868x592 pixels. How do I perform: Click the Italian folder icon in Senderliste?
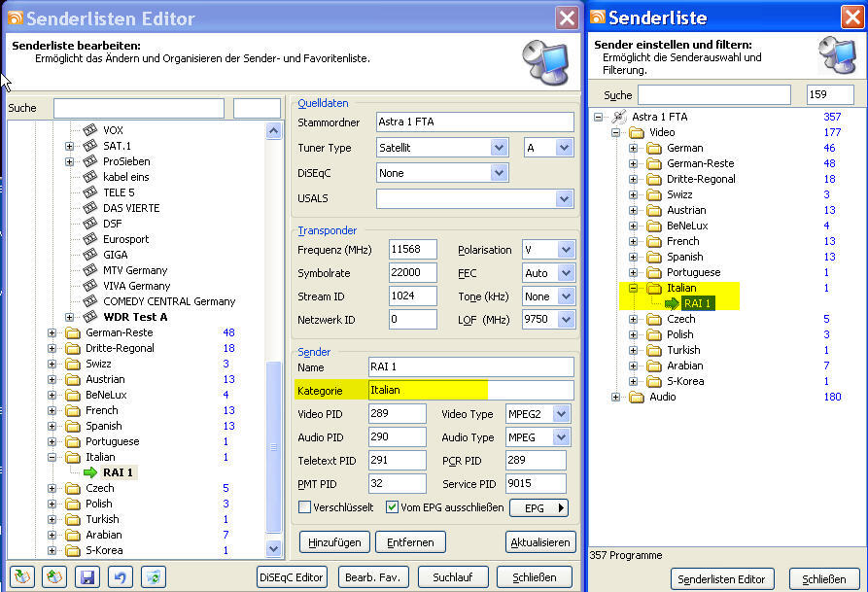[653, 288]
